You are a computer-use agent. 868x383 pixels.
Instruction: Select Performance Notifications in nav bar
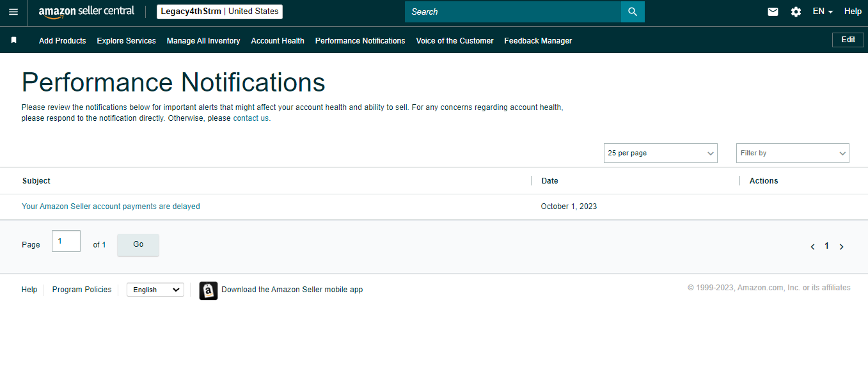(360, 40)
